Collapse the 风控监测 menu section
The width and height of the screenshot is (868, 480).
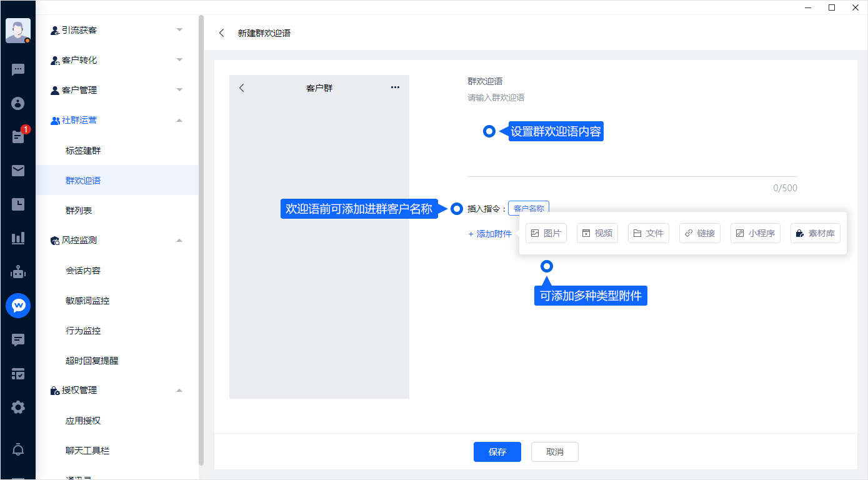click(x=179, y=240)
